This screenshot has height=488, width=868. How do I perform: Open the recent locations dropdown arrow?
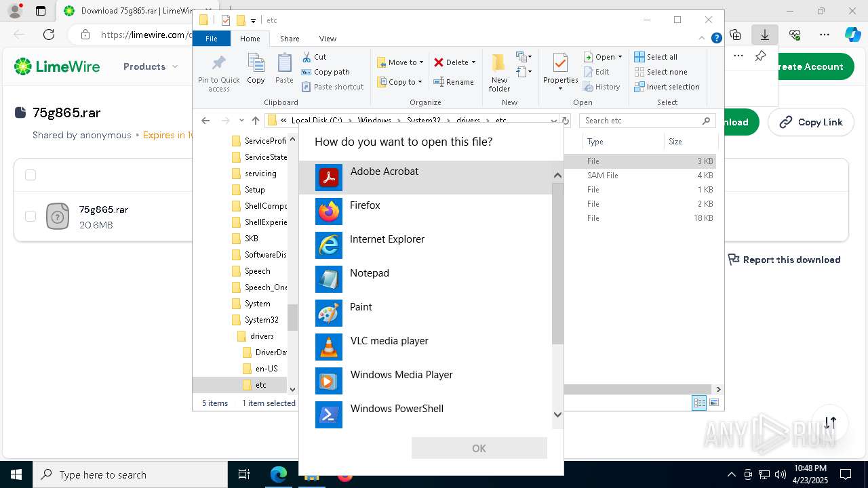pyautogui.click(x=241, y=121)
